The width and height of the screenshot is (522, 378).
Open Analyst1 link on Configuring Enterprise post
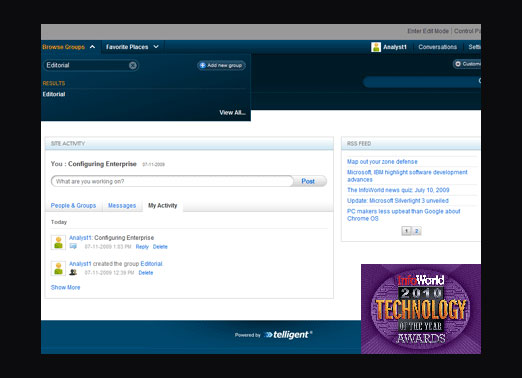point(80,238)
